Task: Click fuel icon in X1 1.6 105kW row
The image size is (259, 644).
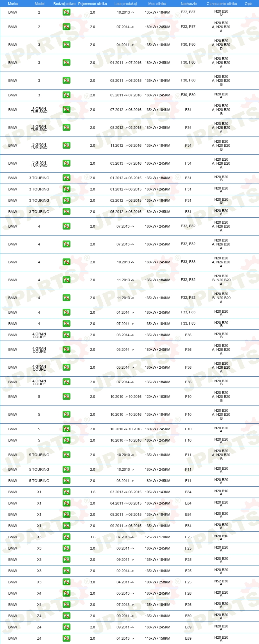Action: [66, 492]
